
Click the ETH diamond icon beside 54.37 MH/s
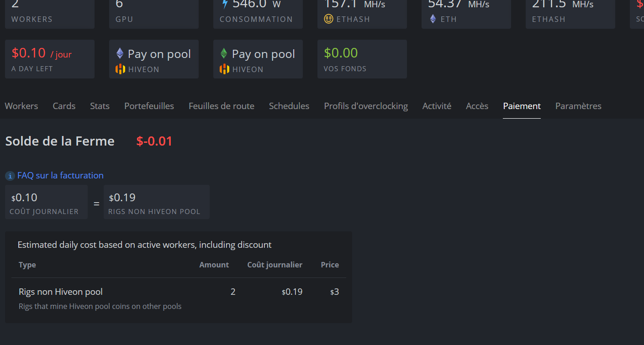[x=433, y=19]
